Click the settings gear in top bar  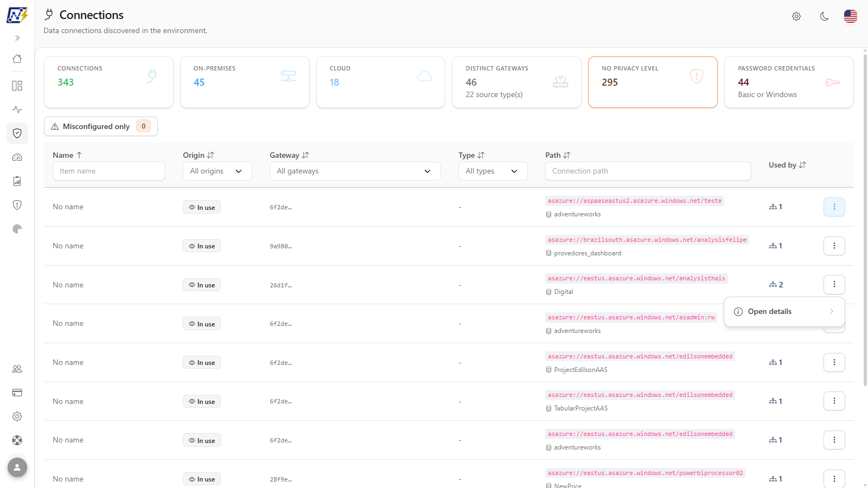(796, 16)
